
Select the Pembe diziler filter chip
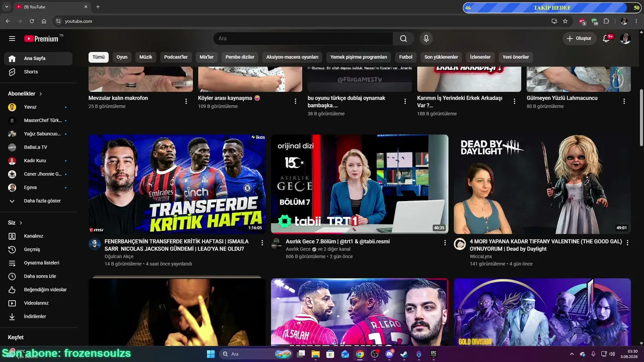point(240,57)
